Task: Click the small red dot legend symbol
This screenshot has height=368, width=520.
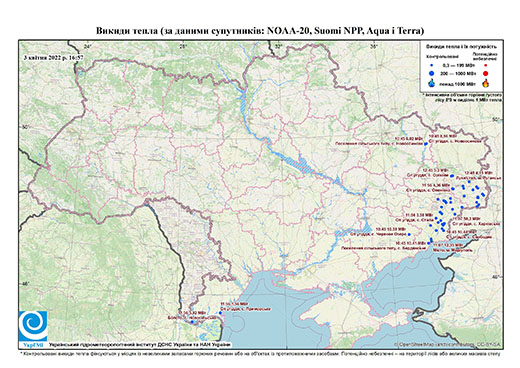Action: [x=485, y=65]
